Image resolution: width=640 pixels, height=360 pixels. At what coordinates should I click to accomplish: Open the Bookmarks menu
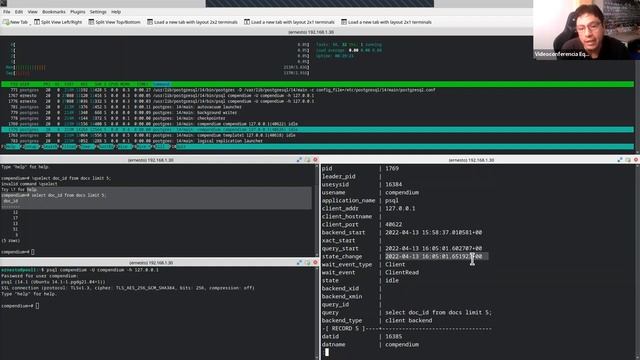53,12
